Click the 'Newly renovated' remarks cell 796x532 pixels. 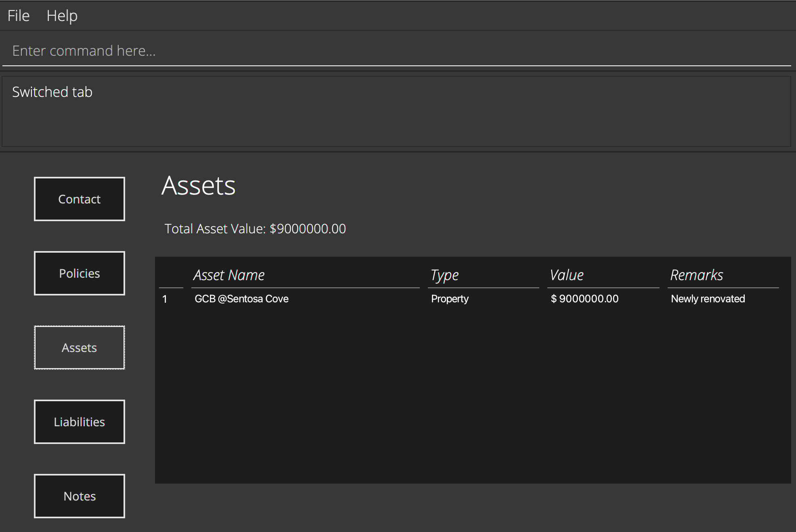[x=708, y=299]
